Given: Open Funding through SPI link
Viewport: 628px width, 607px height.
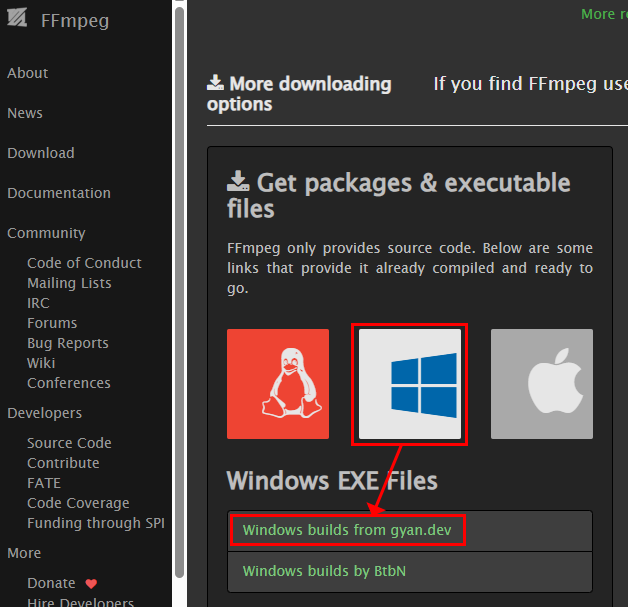Looking at the screenshot, I should [96, 523].
